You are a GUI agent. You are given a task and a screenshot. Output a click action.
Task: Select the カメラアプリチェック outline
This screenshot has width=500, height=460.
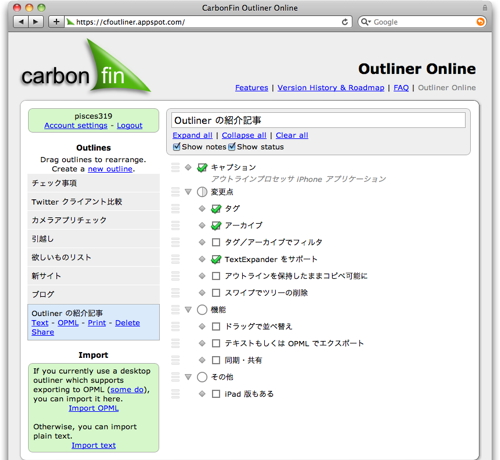(94, 220)
